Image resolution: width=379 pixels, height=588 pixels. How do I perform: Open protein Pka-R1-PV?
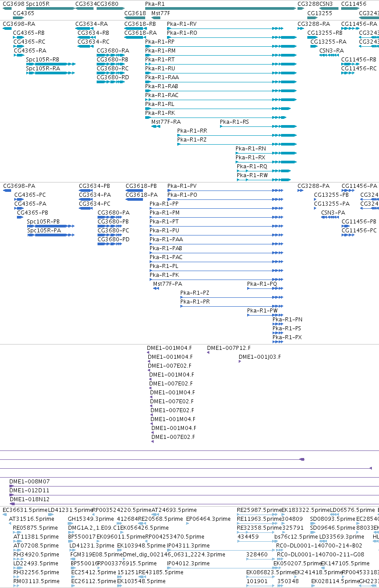182,186
